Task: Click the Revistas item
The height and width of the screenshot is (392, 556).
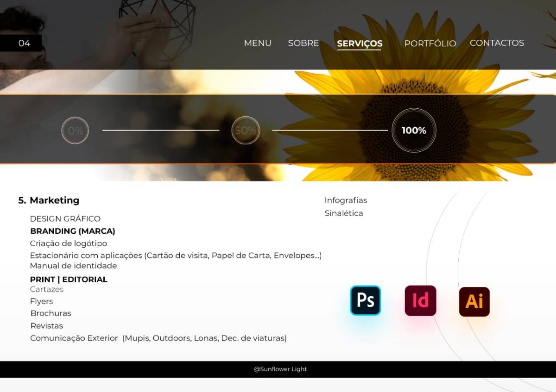Action: 47,326
